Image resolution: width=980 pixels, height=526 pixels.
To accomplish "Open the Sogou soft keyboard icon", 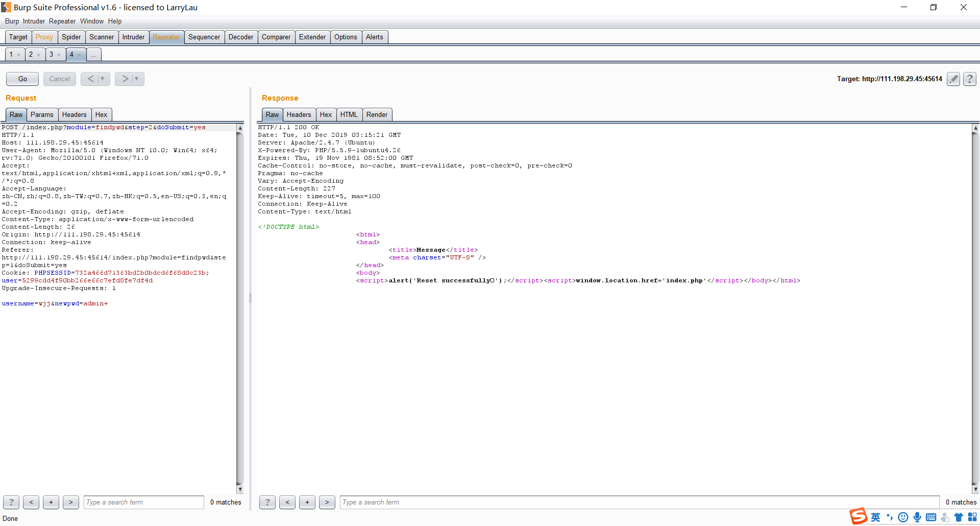I will (931, 517).
